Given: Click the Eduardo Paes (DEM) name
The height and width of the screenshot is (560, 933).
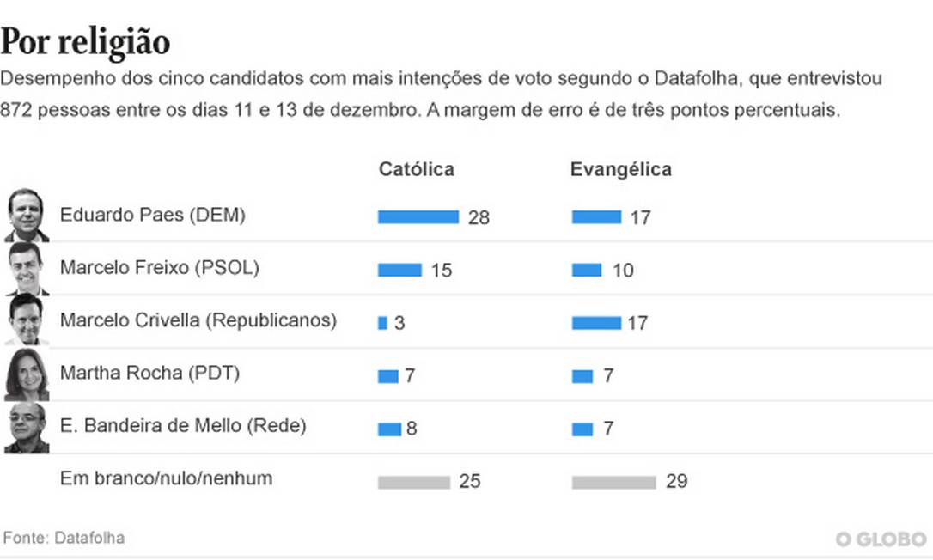Looking at the screenshot, I should click(152, 216).
